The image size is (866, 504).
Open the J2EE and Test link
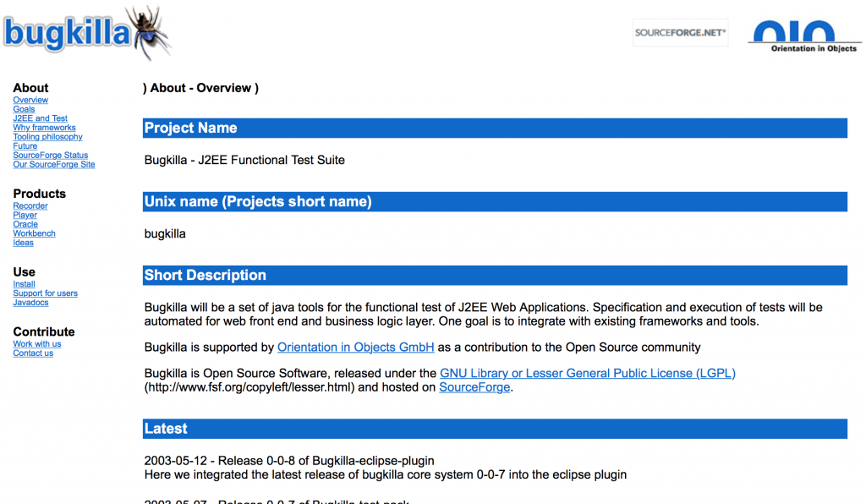coord(41,118)
